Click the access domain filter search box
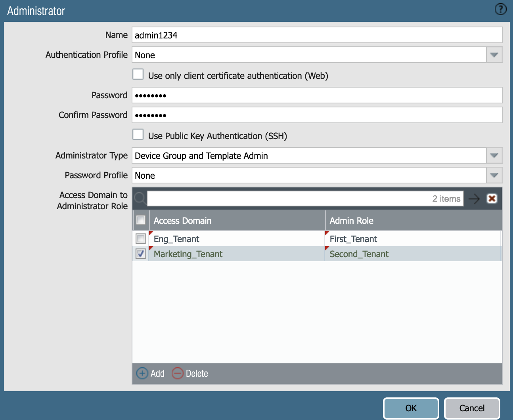 305,199
